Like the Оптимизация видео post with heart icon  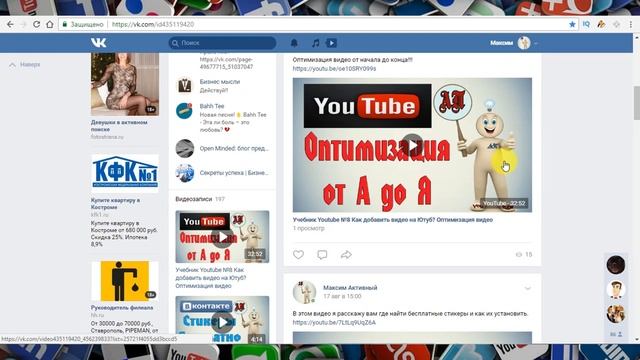coord(298,255)
